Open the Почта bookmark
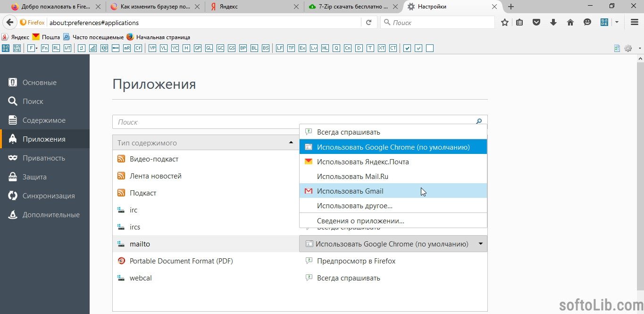This screenshot has width=644, height=314. [46, 37]
